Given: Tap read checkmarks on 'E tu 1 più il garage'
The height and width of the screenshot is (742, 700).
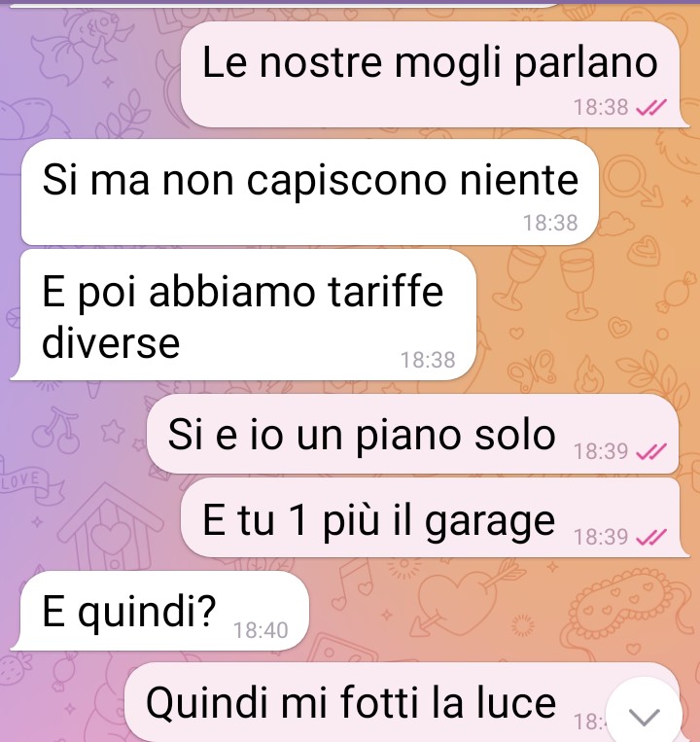Looking at the screenshot, I should [x=651, y=537].
